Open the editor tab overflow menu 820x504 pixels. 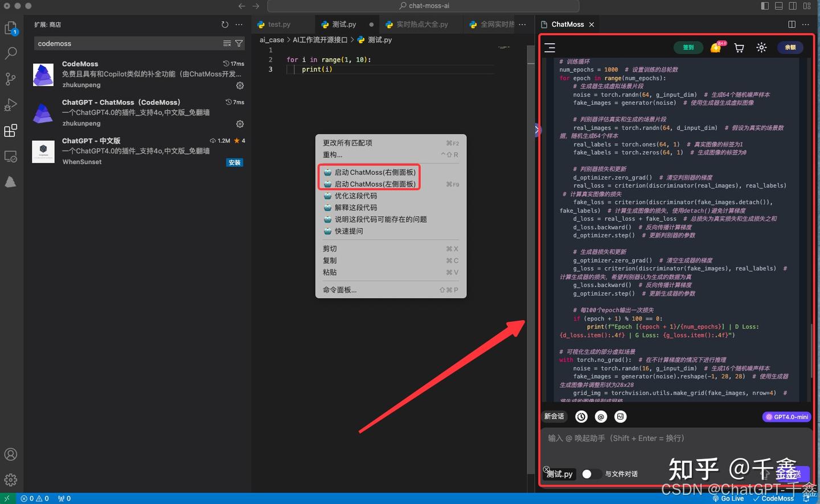(522, 24)
